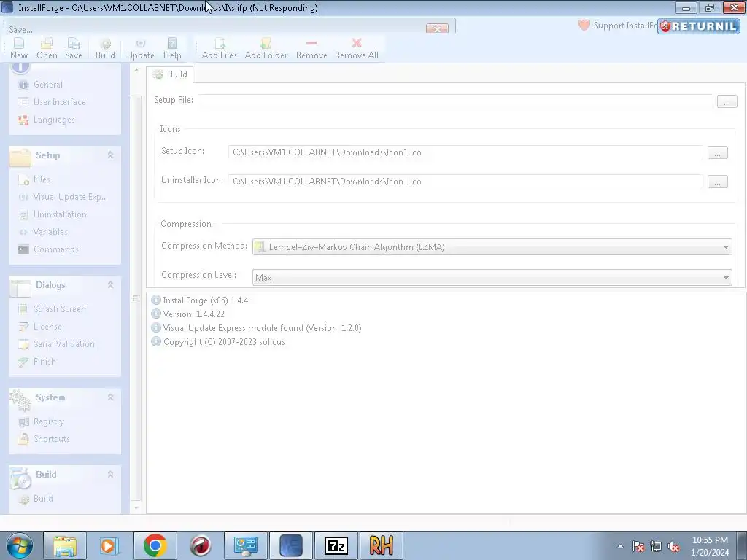Click the Setup Icon path field

[x=465, y=152]
